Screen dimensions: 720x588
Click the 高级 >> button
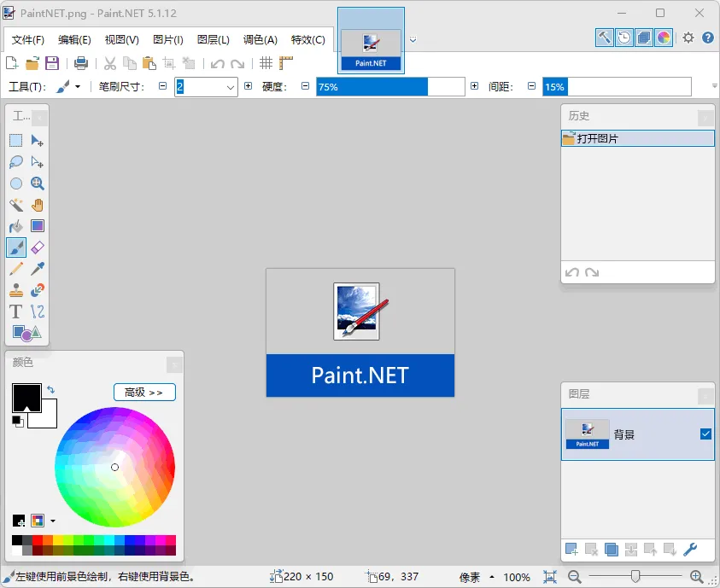144,393
